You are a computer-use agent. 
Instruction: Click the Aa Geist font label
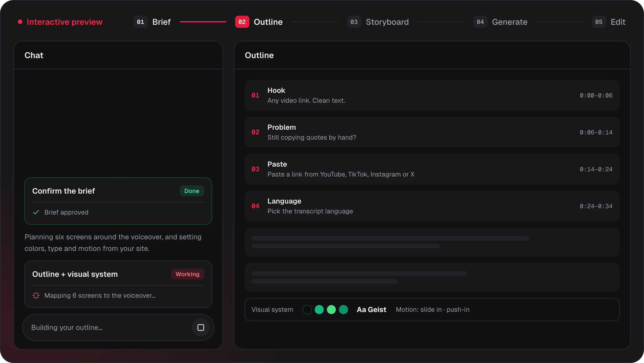372,310
